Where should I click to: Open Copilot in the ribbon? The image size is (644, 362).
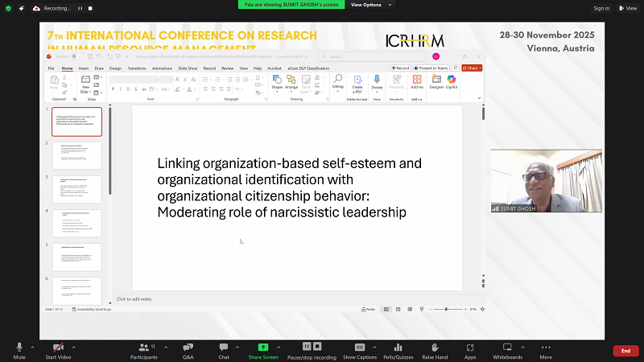452,82
